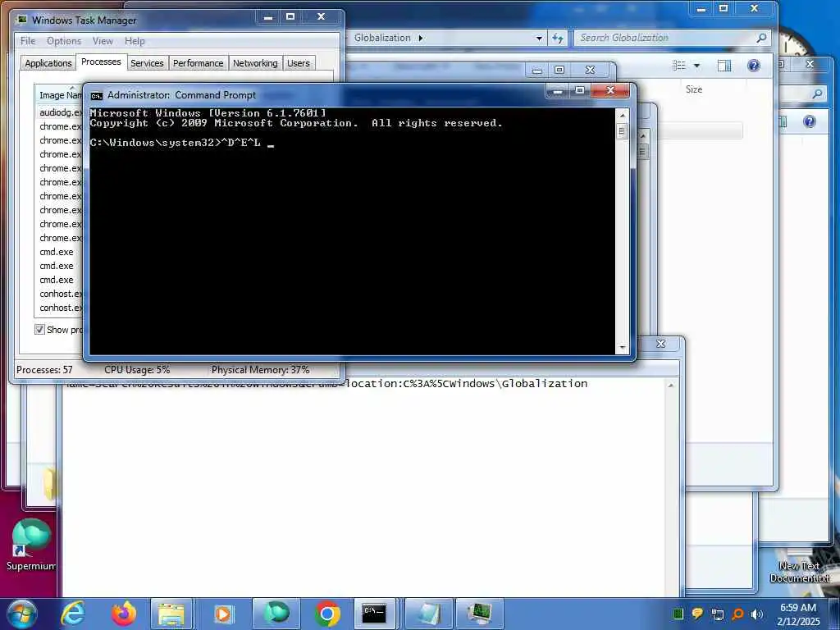Viewport: 840px width, 630px height.
Task: Open the network tray icon
Action: [x=717, y=614]
